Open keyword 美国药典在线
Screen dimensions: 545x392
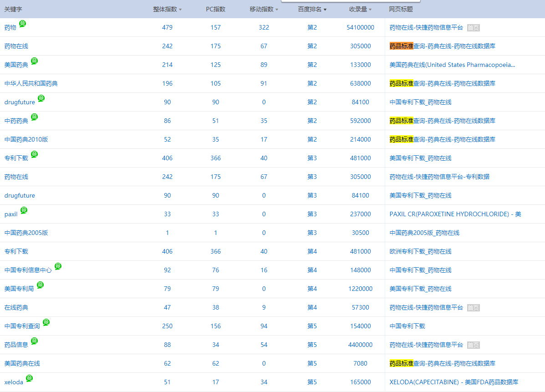pyautogui.click(x=22, y=363)
